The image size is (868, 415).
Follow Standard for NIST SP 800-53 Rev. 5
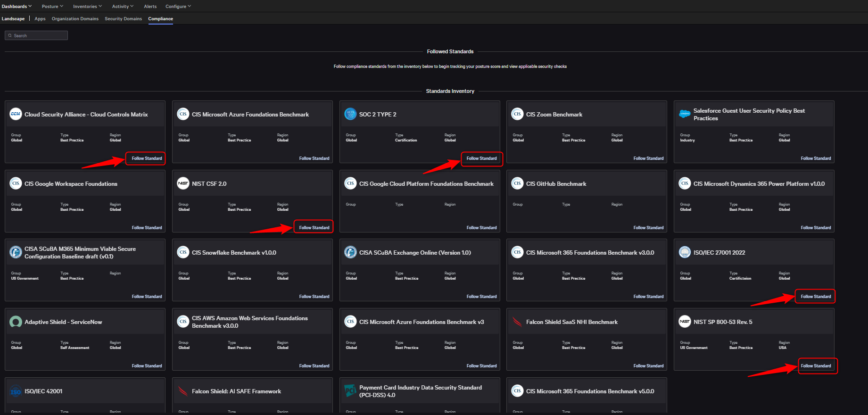(x=816, y=366)
